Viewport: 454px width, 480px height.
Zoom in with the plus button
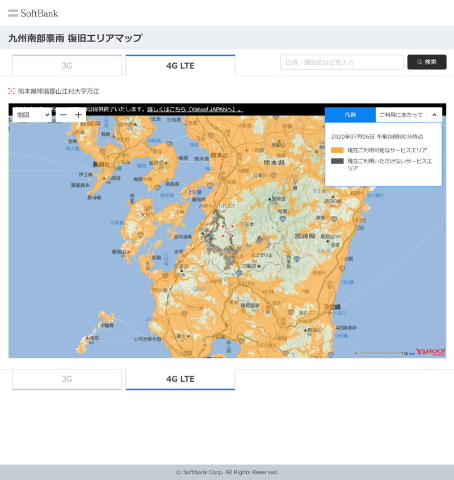[x=78, y=115]
